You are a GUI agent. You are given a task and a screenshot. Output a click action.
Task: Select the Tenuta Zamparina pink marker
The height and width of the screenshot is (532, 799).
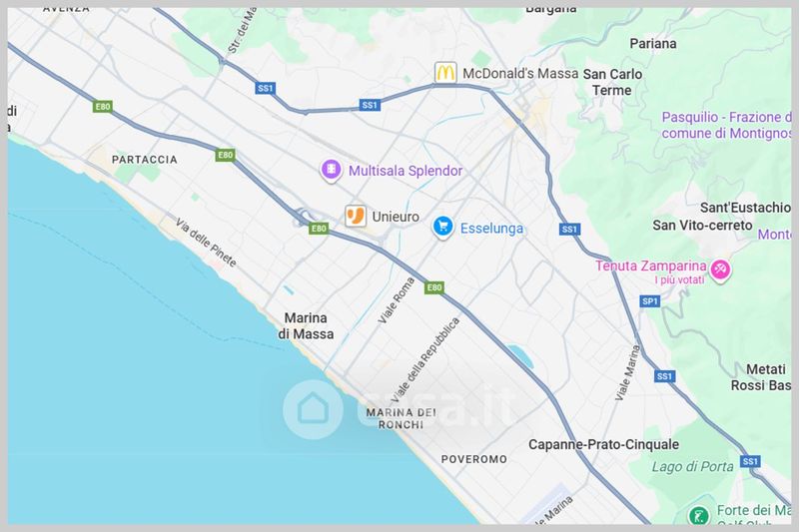point(720,269)
